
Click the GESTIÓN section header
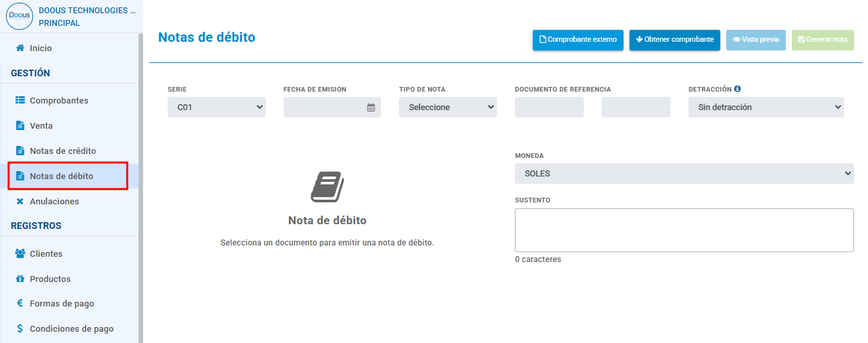pos(30,73)
